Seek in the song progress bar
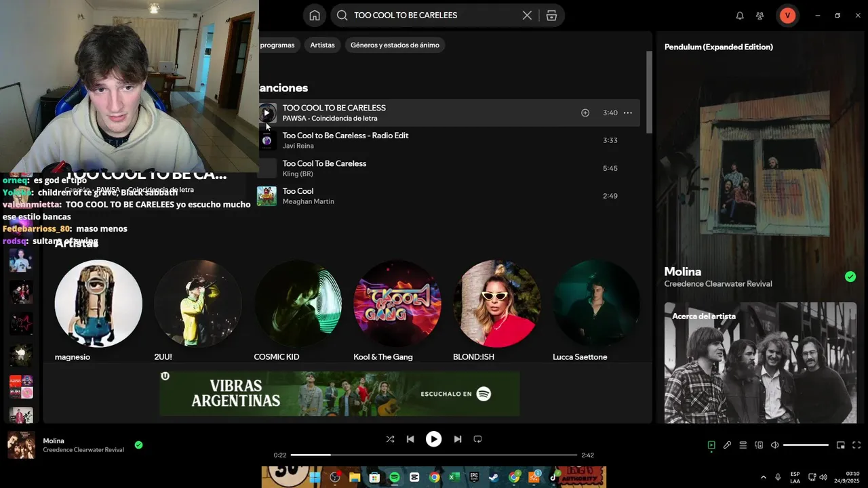Screen dimensions: 868x488 [434, 455]
